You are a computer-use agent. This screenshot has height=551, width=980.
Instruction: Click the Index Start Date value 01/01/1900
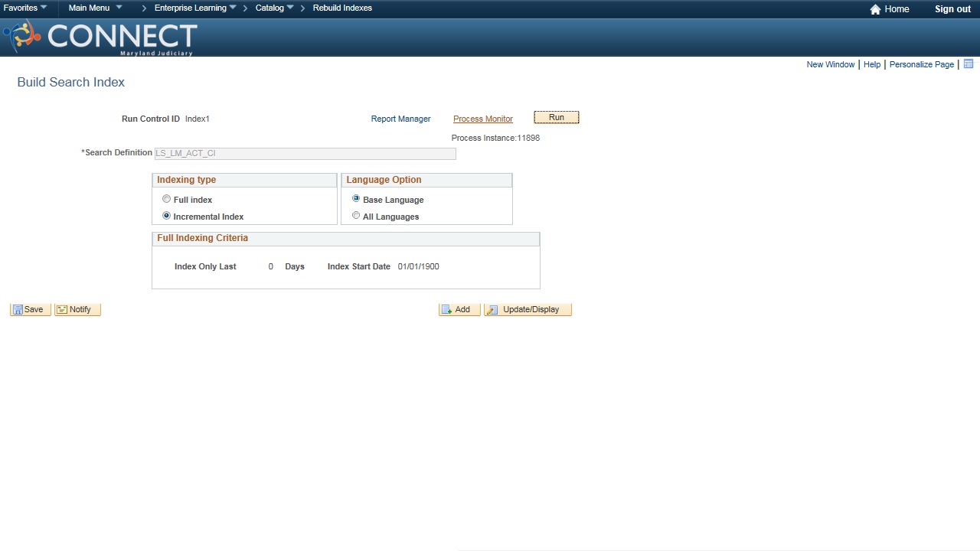coord(418,266)
